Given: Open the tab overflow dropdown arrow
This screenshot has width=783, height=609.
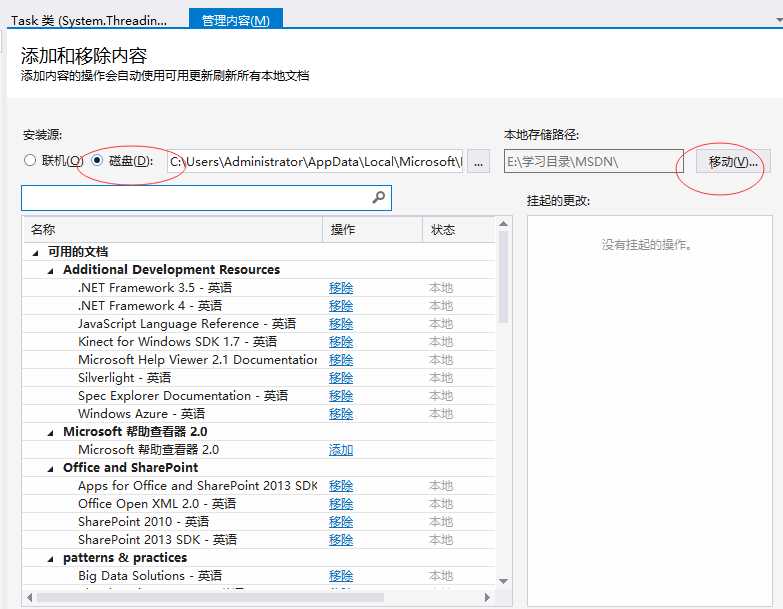Looking at the screenshot, I should tap(779, 20).
